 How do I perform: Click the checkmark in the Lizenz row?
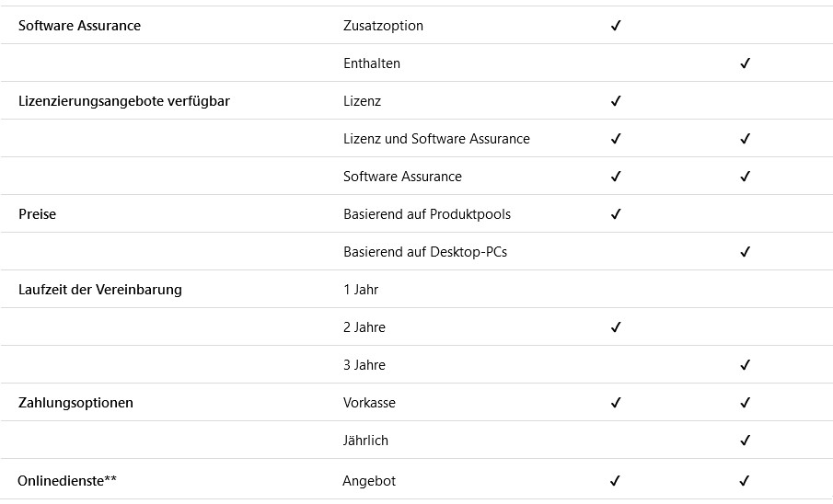(616, 101)
